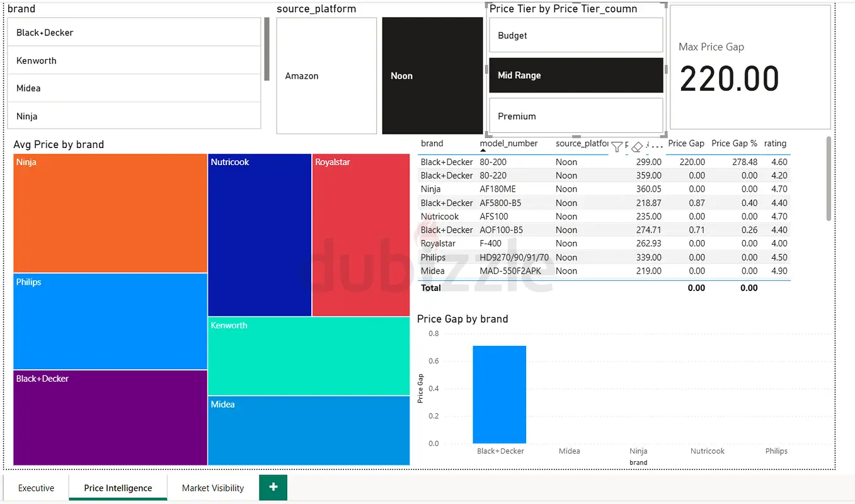Select the AF180ME model cell
The height and width of the screenshot is (504, 855).
pos(498,189)
